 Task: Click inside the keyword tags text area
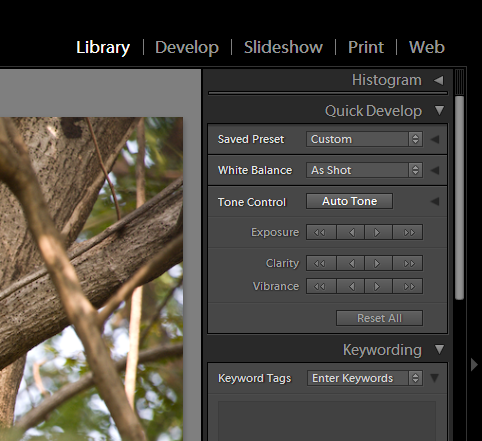327,421
